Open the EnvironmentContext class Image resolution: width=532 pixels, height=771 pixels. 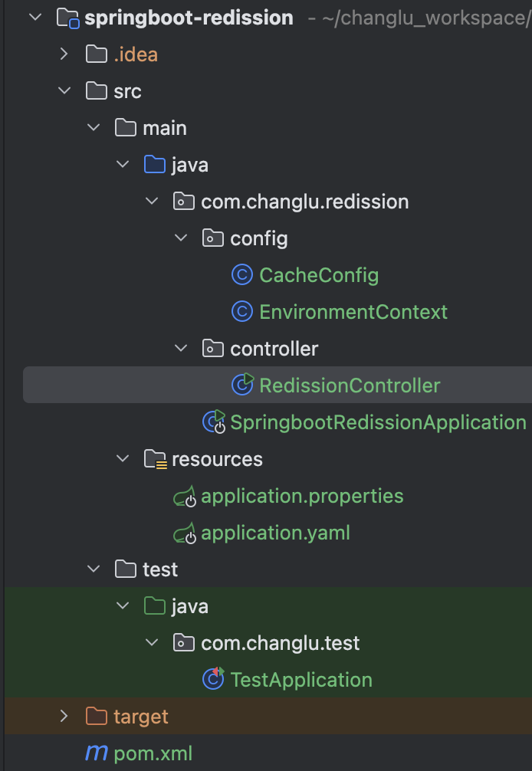pyautogui.click(x=353, y=312)
